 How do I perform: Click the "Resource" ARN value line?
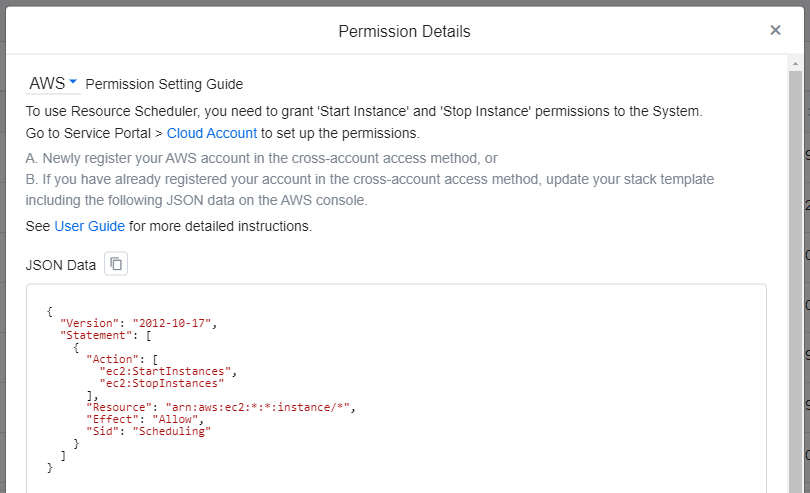coord(220,407)
